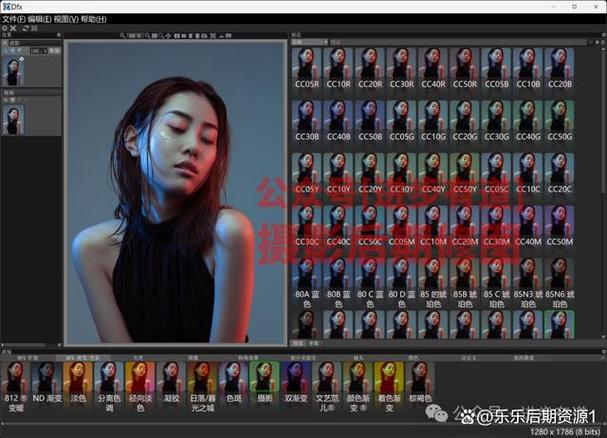Choose the highlighted 摄影 filter

click(265, 383)
